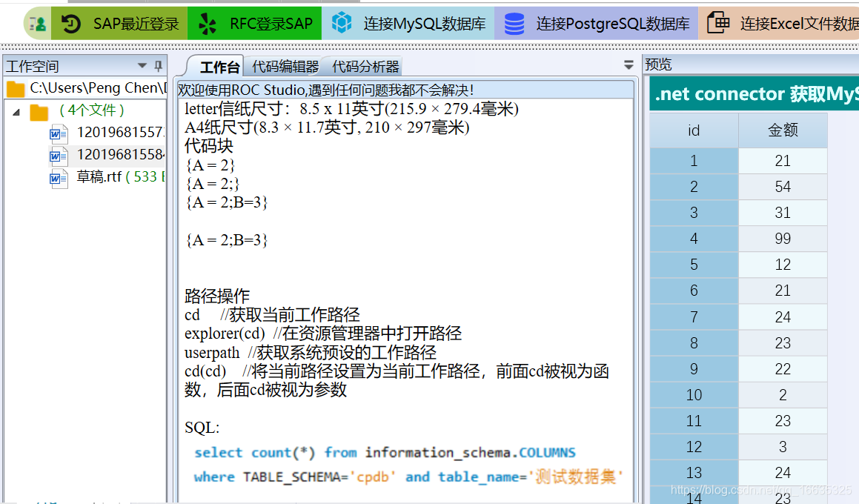Open the 工作空间 panel dropdown arrow
859x504 pixels.
click(142, 66)
